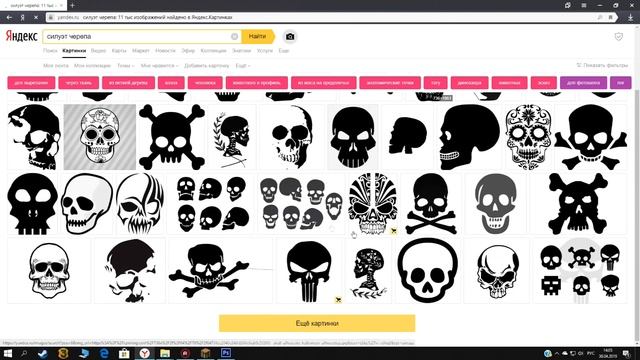Expand the Мне нравится dropdown
This screenshot has width=640, height=360.
pos(159,65)
